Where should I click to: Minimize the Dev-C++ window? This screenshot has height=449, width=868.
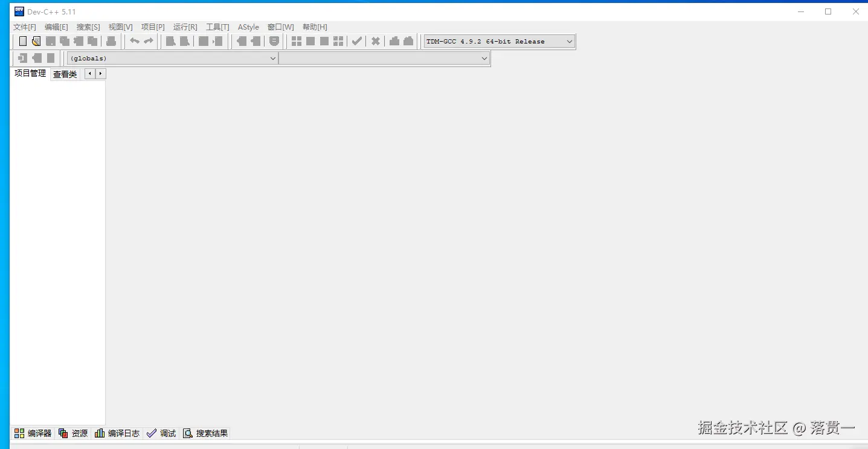tap(800, 11)
